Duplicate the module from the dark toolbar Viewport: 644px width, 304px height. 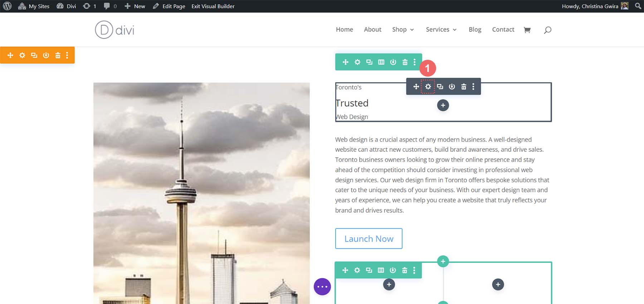[440, 87]
